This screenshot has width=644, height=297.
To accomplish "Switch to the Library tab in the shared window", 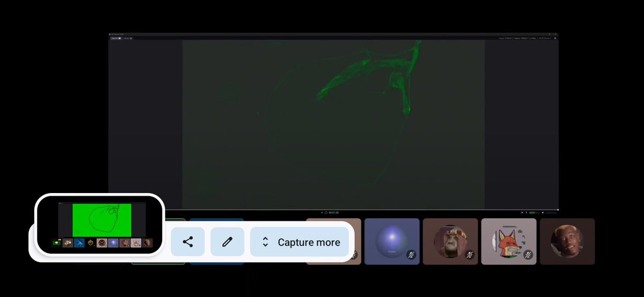I will click(128, 38).
